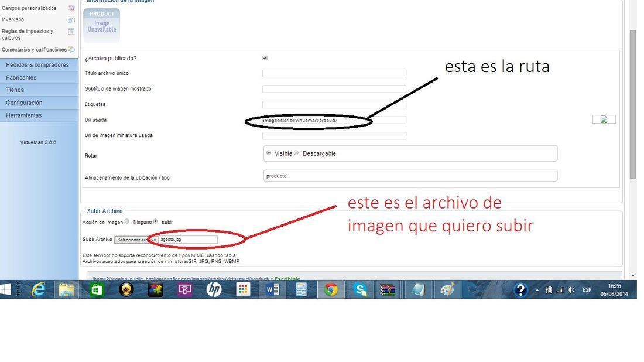Open Windows Store green taskbar icon
This screenshot has width=644, height=362.
coord(97,290)
